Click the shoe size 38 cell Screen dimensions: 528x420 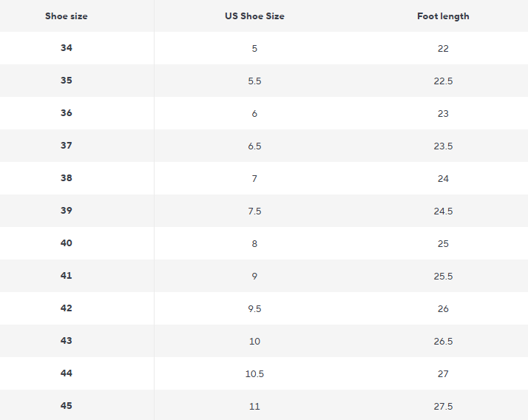pyautogui.click(x=67, y=178)
